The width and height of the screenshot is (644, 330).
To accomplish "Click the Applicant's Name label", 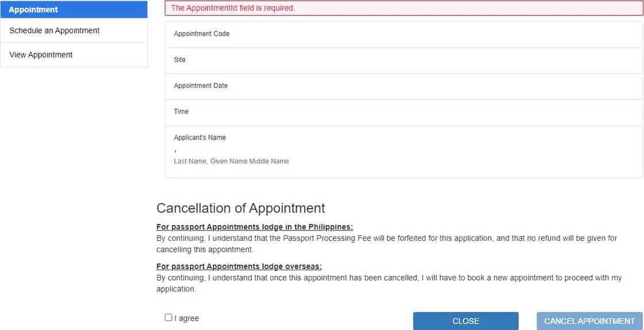I will tap(200, 137).
